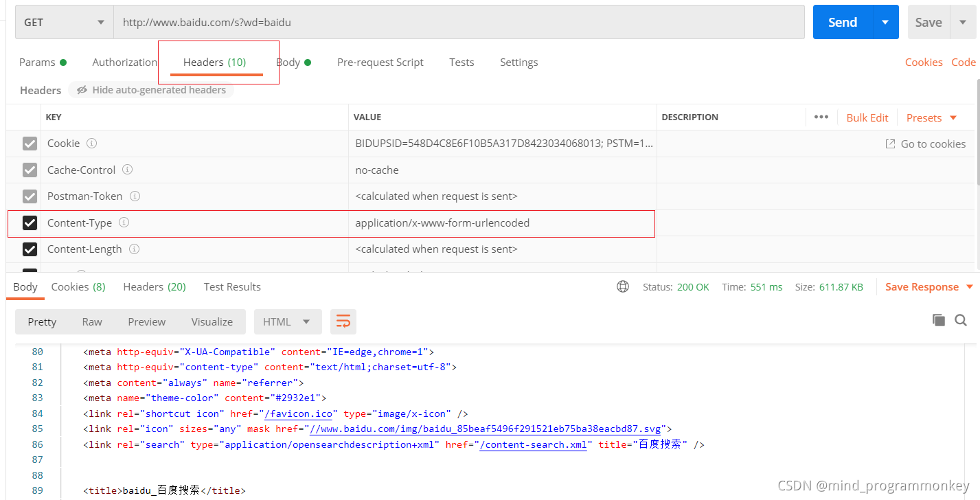
Task: Open the Code link at top right
Action: coord(964,62)
